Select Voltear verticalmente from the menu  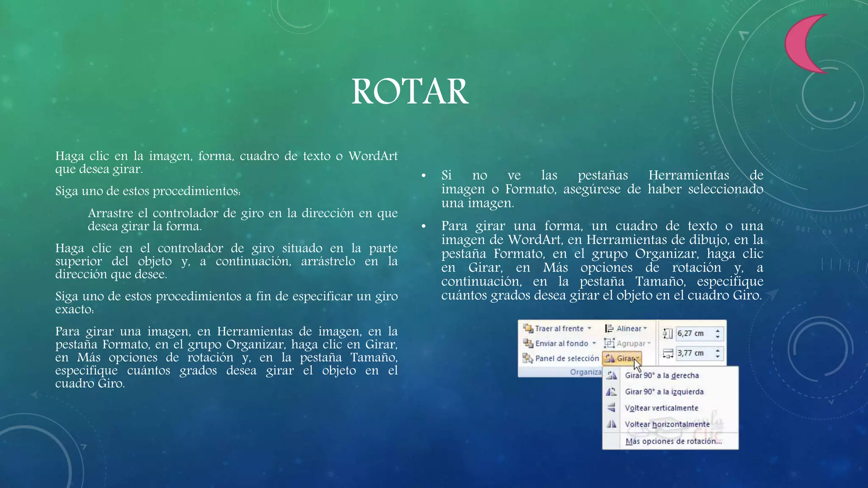[670, 408]
